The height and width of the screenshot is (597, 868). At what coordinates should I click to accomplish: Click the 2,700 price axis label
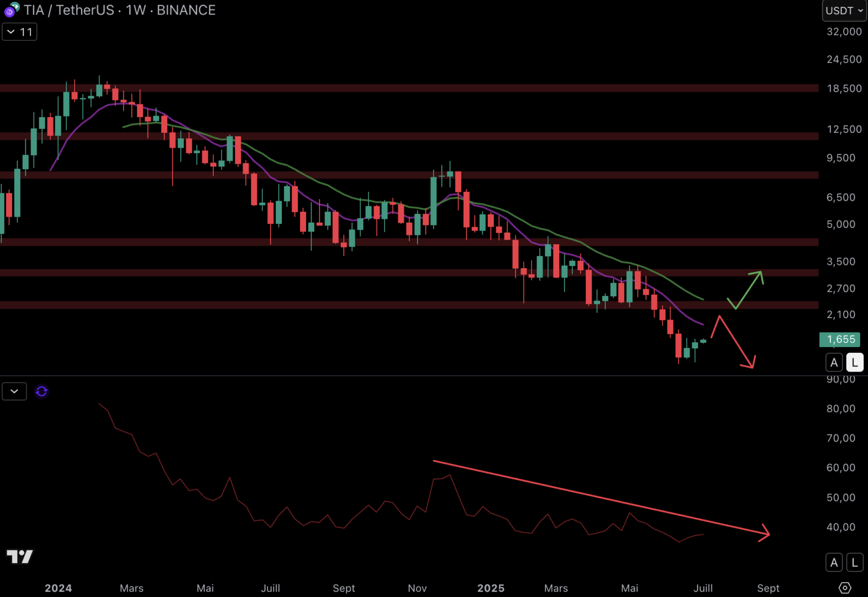(x=841, y=289)
